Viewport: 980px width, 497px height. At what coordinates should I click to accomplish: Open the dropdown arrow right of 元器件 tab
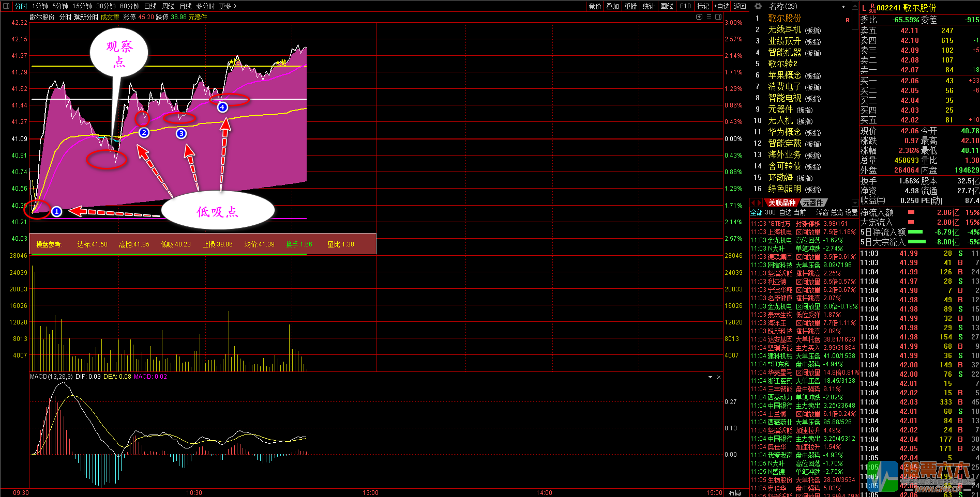854,203
